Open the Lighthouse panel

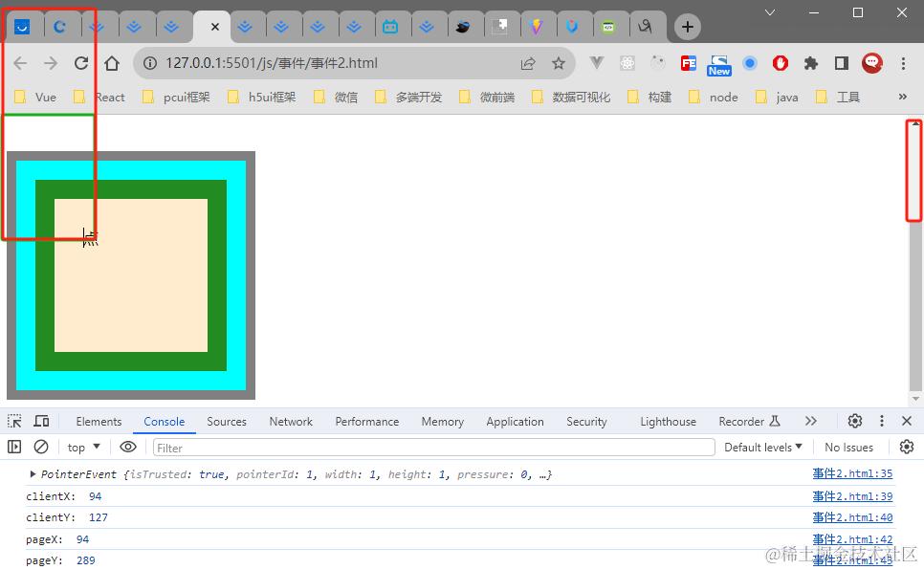point(668,422)
